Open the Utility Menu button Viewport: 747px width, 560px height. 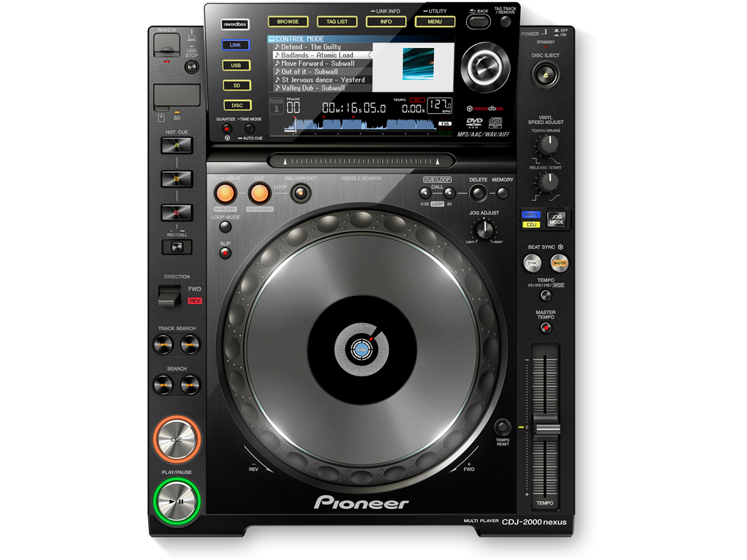tap(435, 22)
